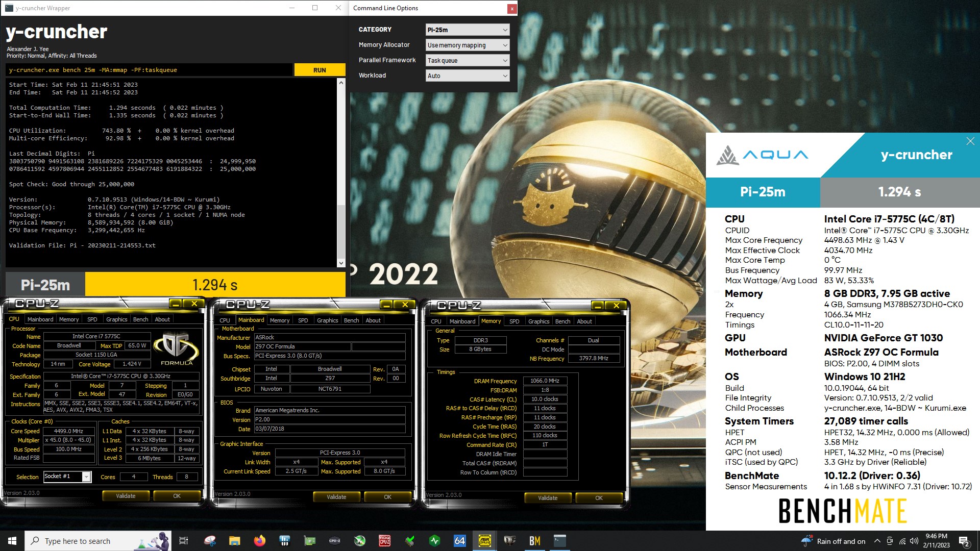980x551 pixels.
Task: Close the Mainboard CPU-Z window with yellow X
Action: [x=405, y=305]
